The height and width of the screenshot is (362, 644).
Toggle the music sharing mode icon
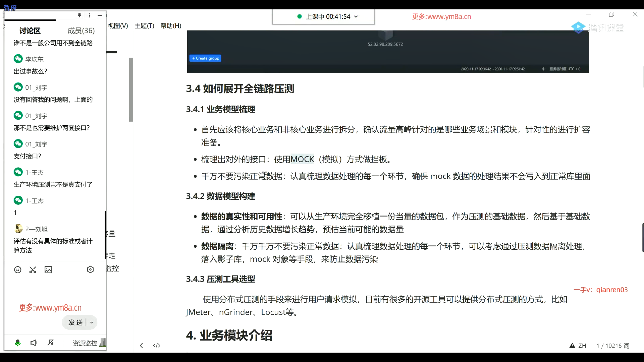[51, 343]
